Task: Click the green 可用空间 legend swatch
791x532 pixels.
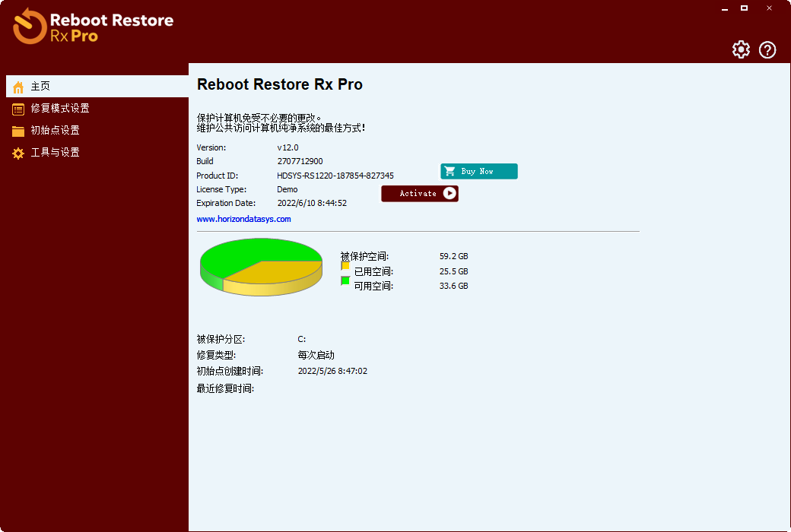Action: pos(345,282)
